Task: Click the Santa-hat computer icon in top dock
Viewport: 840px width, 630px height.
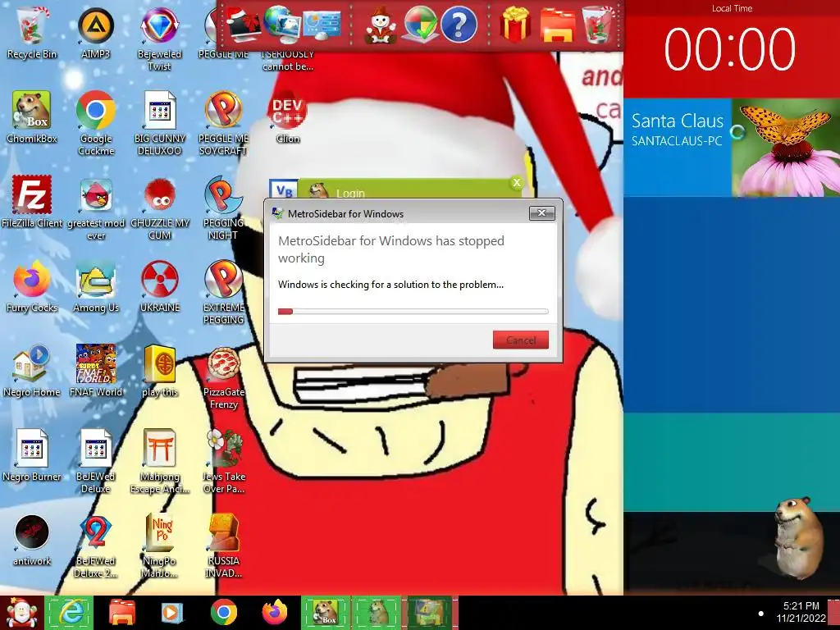Action: [243, 25]
